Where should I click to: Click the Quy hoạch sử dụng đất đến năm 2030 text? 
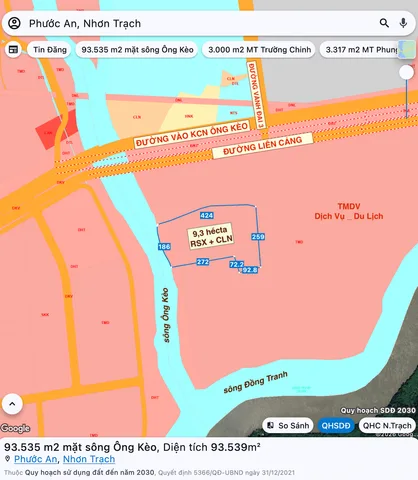click(x=90, y=472)
